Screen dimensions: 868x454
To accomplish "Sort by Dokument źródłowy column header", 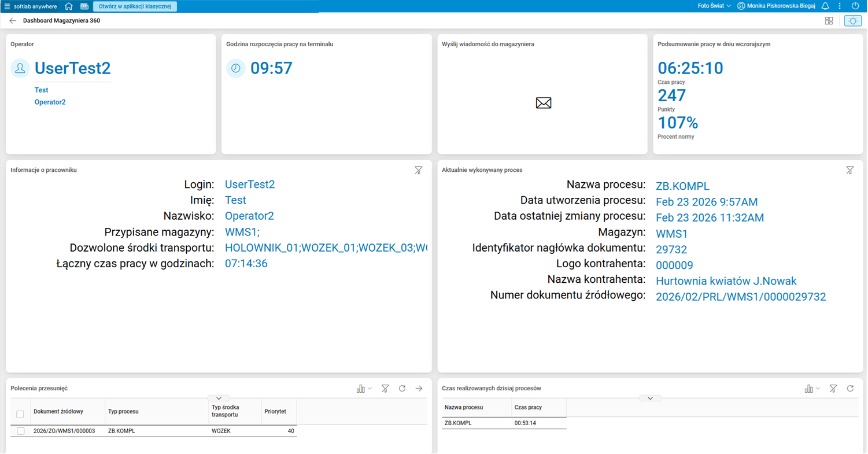I will point(68,412).
